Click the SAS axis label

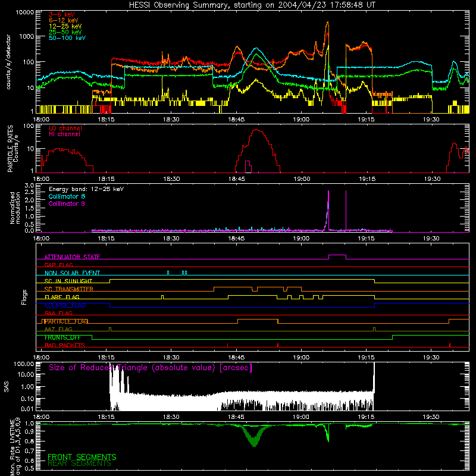(x=7, y=387)
